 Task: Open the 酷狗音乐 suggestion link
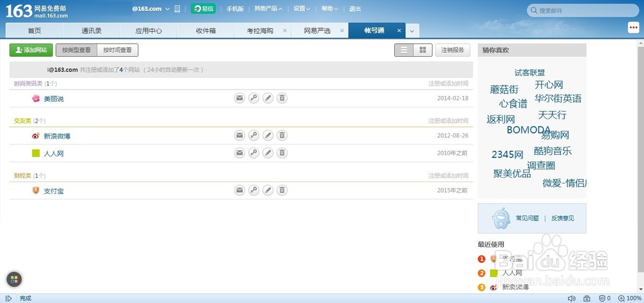click(553, 151)
